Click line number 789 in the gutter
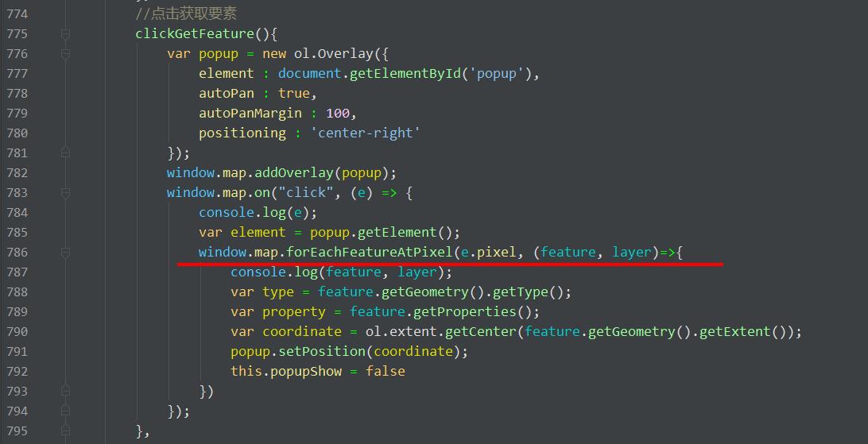Image resolution: width=868 pixels, height=444 pixels. [17, 312]
